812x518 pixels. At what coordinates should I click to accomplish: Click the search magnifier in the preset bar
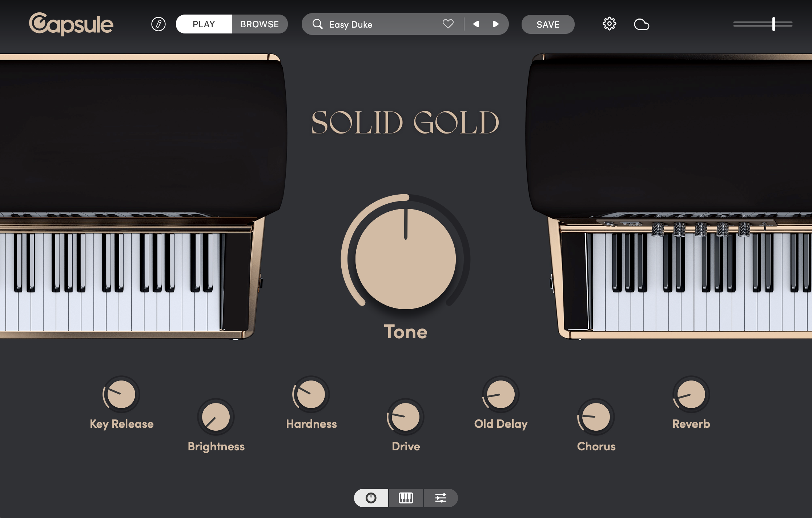[x=318, y=24]
